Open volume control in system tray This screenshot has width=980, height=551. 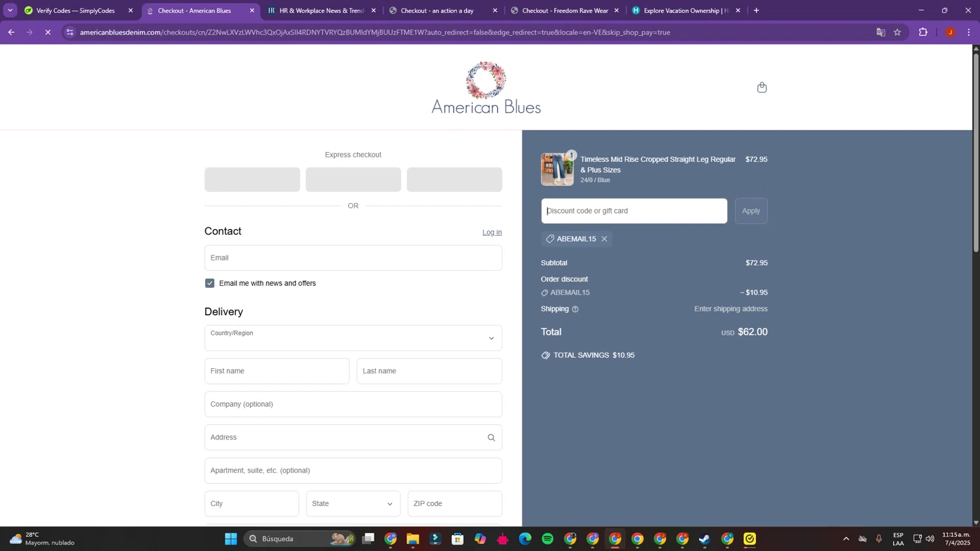pos(930,539)
